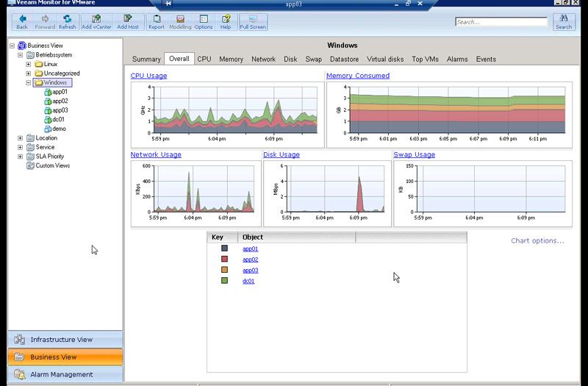Screen dimensions: 588x386
Task: Click the Back toolbar button
Action: click(x=22, y=22)
